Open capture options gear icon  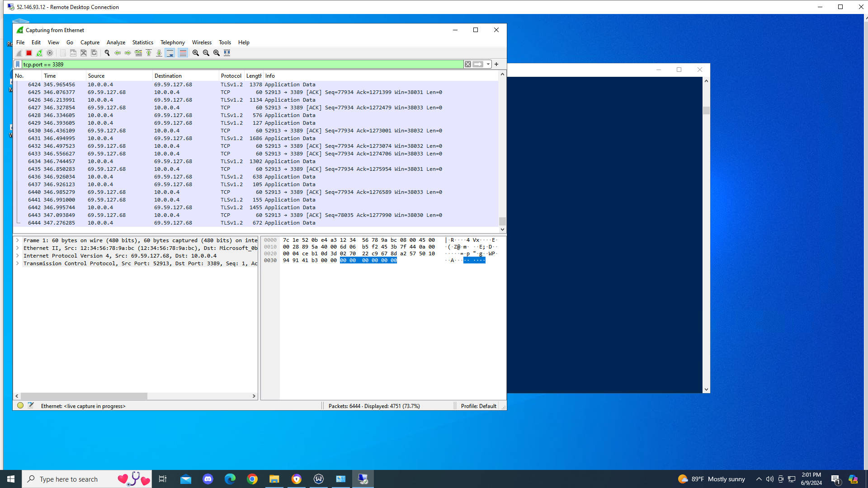click(x=50, y=53)
